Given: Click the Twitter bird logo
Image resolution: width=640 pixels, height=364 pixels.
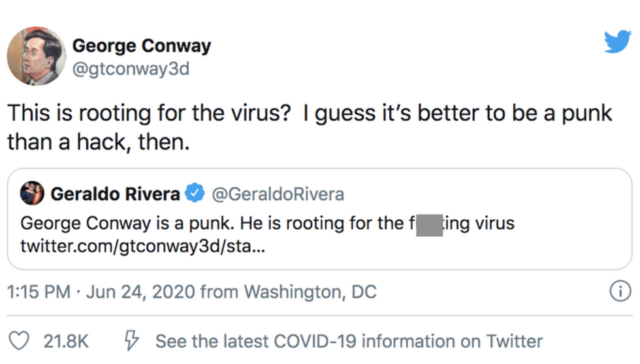Looking at the screenshot, I should [x=616, y=42].
